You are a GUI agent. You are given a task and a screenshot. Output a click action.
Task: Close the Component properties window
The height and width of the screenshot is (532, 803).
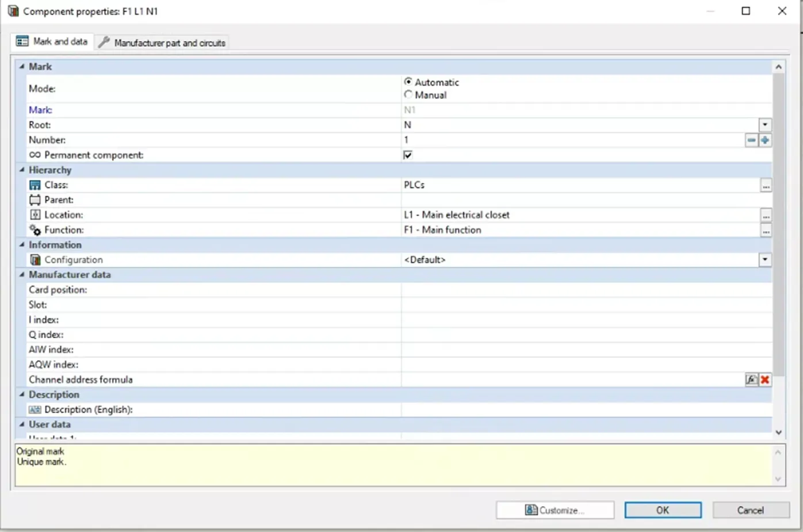(x=782, y=11)
